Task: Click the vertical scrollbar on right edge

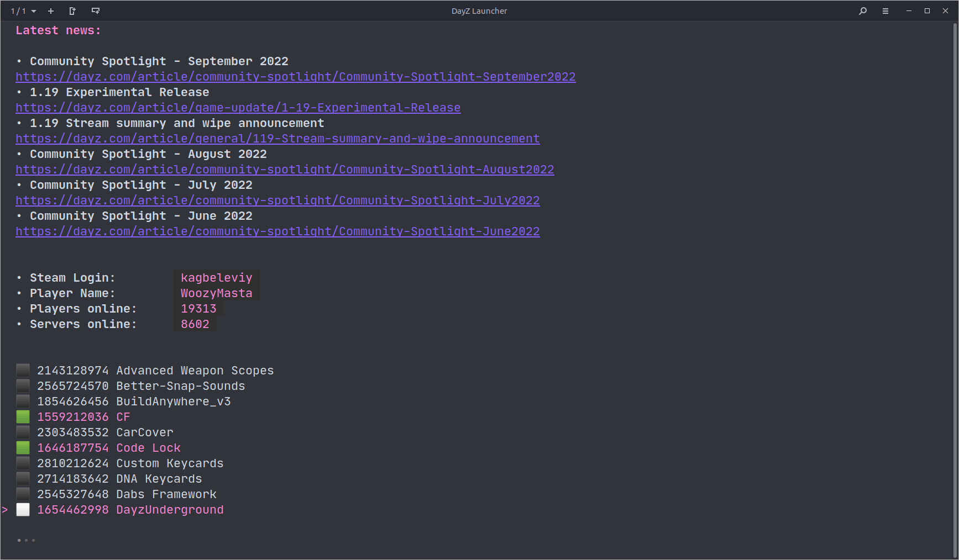Action: [956, 290]
